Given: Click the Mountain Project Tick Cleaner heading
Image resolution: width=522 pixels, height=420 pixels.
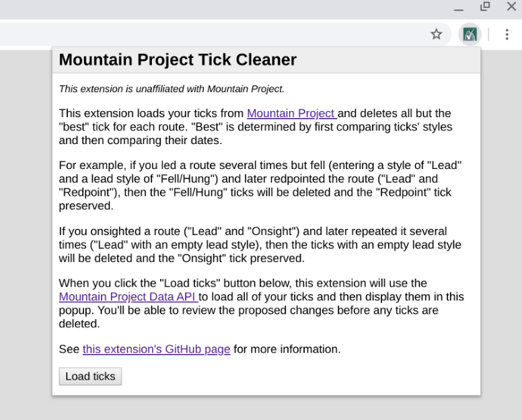Looking at the screenshot, I should 178,60.
